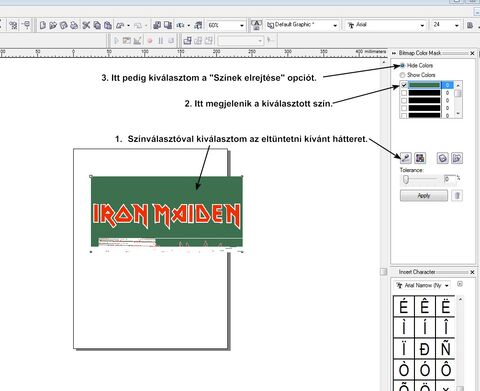Click the New document icon
This screenshot has height=391, width=480.
pyautogui.click(x=43, y=25)
